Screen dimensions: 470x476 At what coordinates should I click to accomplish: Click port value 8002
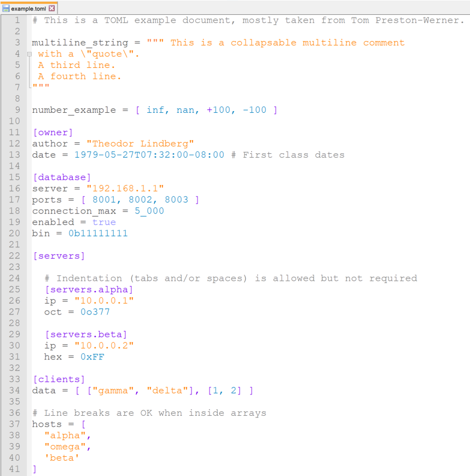(140, 200)
